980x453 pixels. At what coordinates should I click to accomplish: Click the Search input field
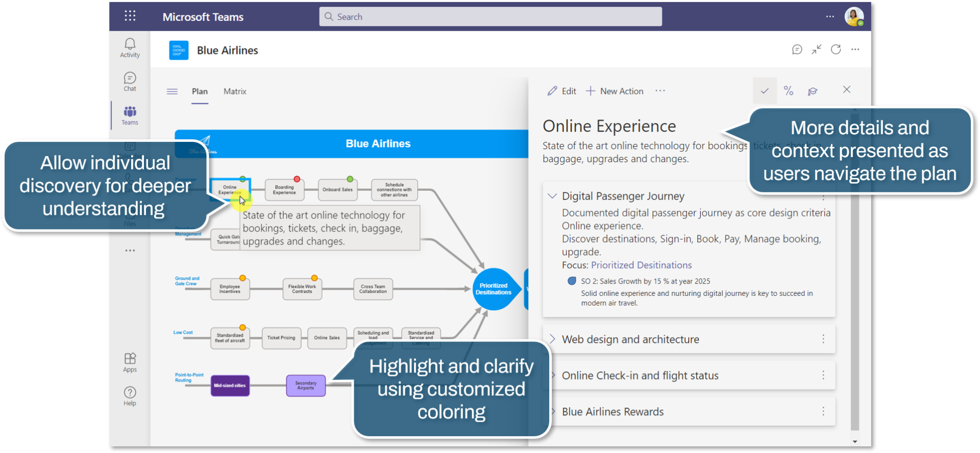491,16
